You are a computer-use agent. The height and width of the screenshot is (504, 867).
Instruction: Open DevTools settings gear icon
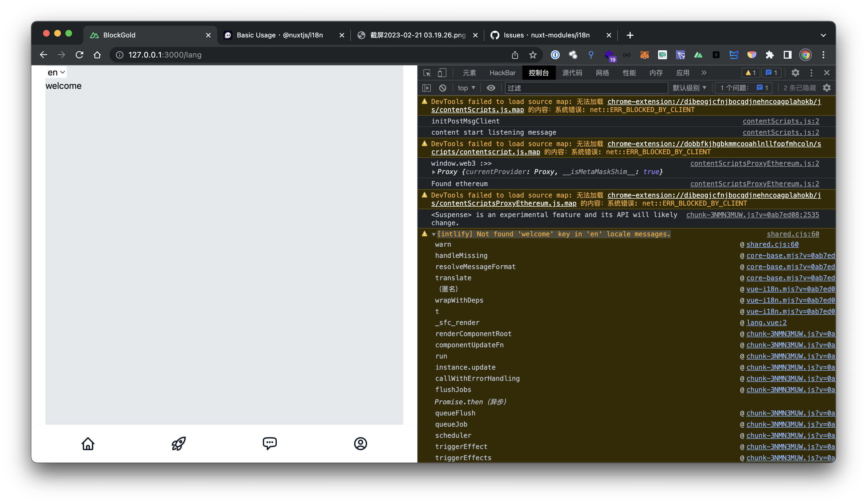795,73
